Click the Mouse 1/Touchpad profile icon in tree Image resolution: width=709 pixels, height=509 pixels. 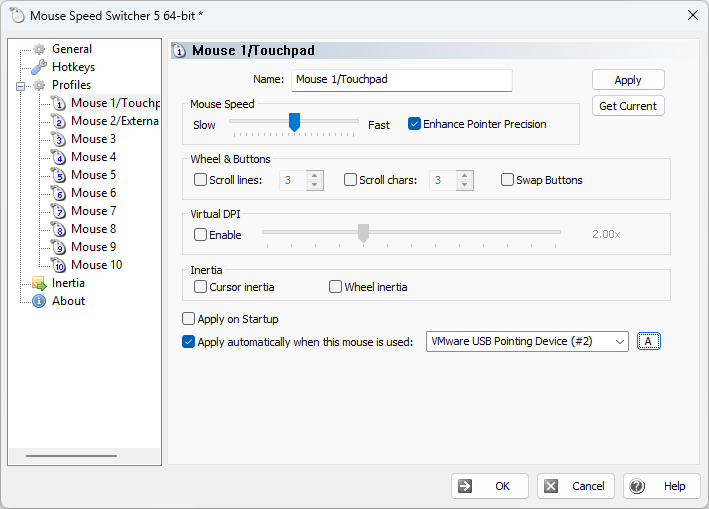(58, 103)
